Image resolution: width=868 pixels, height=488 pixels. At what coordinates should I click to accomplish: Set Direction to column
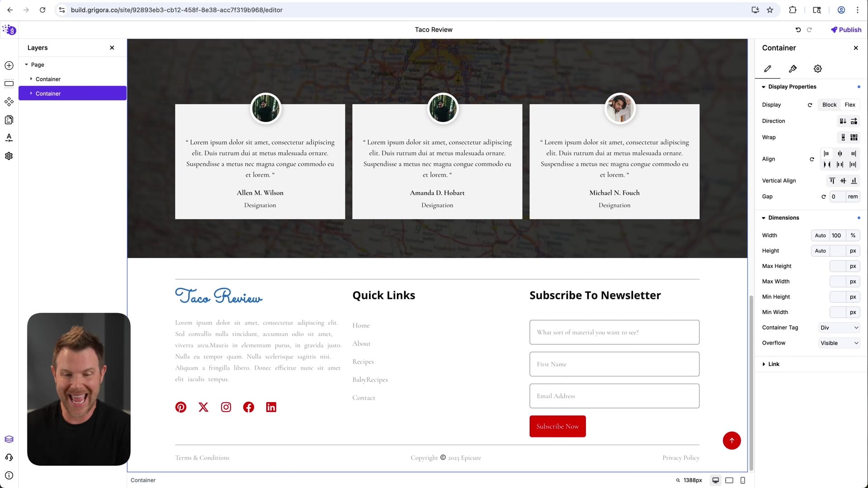click(843, 121)
